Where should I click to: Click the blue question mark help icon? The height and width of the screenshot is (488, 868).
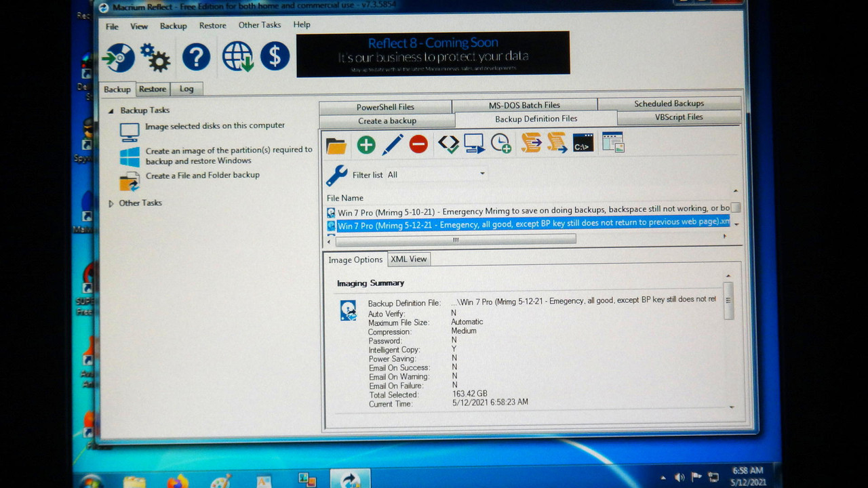196,57
